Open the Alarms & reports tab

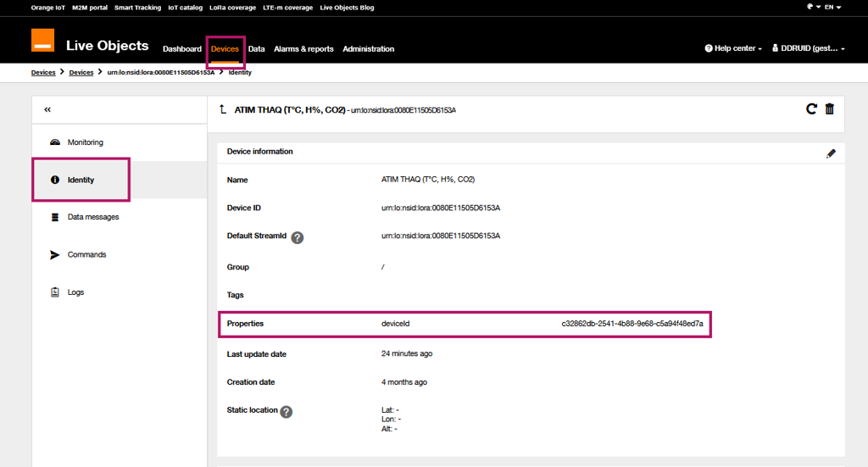pyautogui.click(x=303, y=48)
